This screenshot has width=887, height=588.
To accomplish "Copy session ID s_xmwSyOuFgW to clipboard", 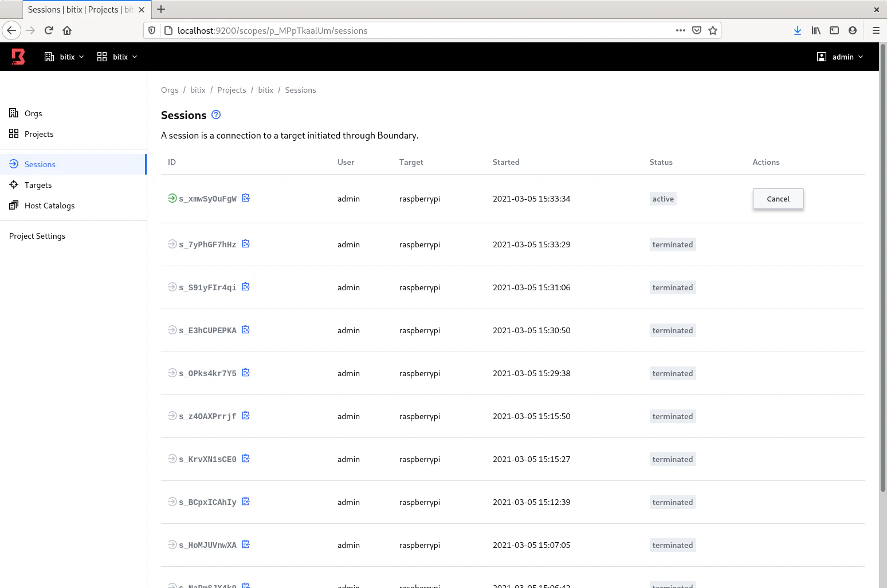I will pyautogui.click(x=246, y=198).
